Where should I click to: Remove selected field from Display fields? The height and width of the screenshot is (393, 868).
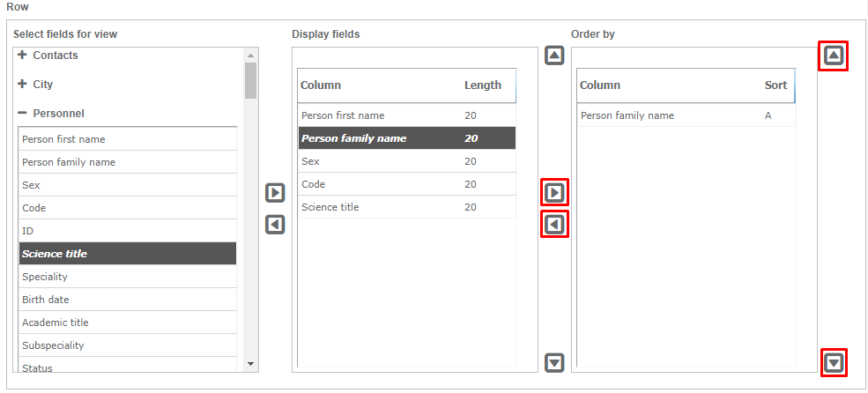tap(275, 225)
